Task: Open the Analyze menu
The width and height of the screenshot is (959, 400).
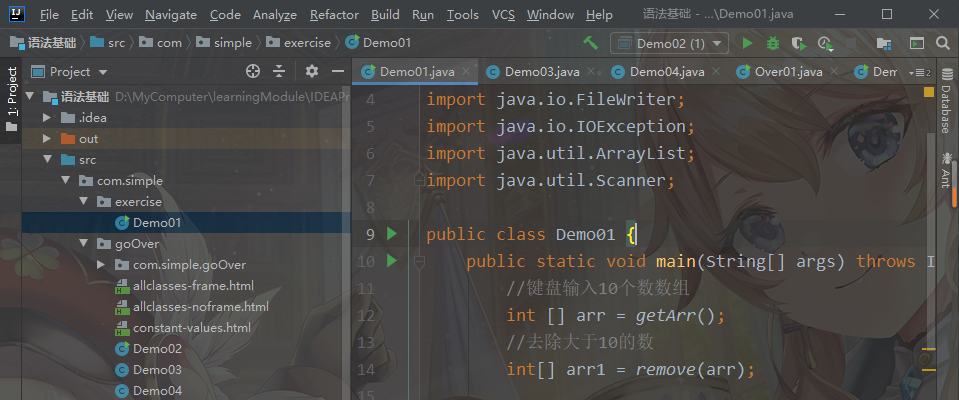Action: pyautogui.click(x=275, y=15)
